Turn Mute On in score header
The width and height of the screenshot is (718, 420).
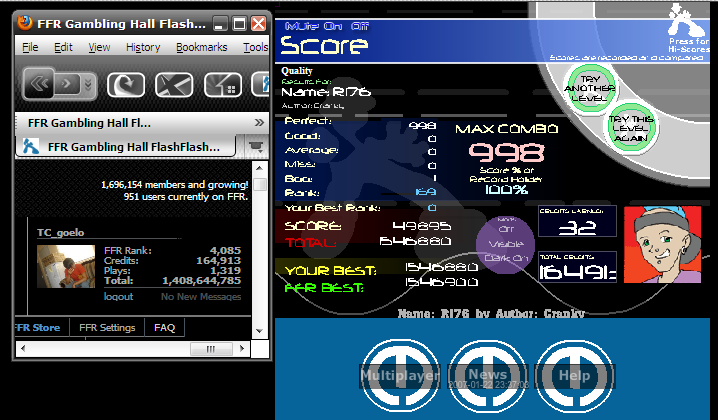click(333, 27)
